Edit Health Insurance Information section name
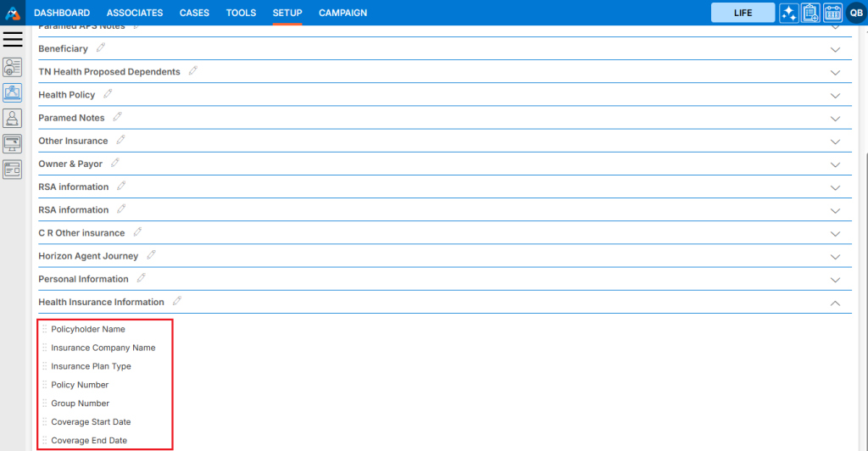Screen dimensions: 868x451 pos(177,301)
